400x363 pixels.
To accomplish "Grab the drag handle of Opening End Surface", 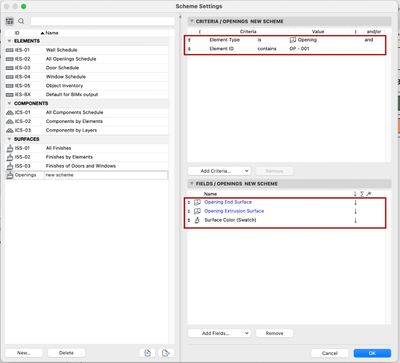I will [x=189, y=202].
